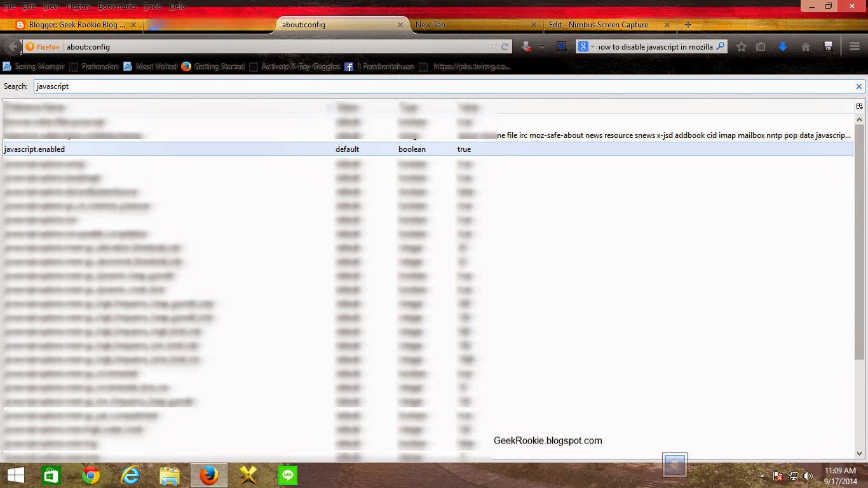The height and width of the screenshot is (488, 868).
Task: Show bookmarks via the bookmarks panel icon
Action: [760, 46]
